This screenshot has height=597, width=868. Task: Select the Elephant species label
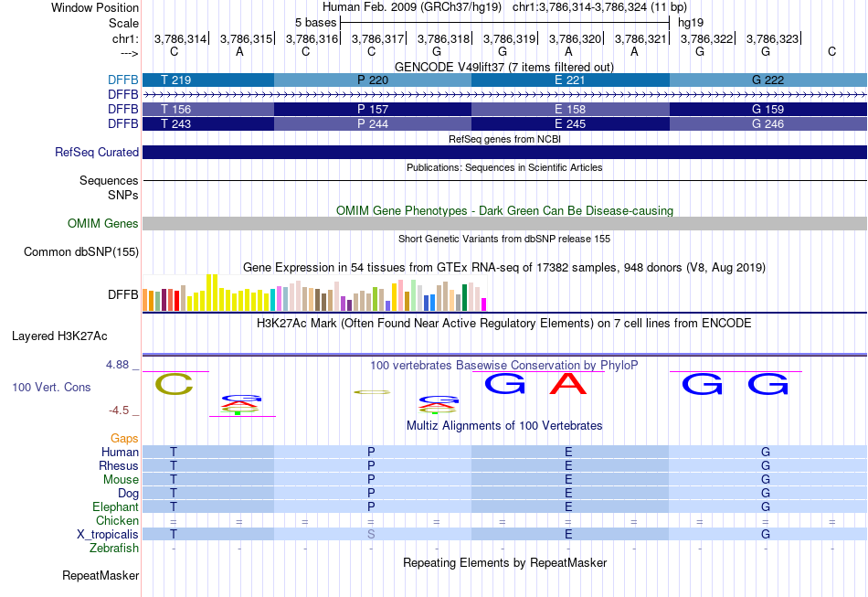click(115, 506)
